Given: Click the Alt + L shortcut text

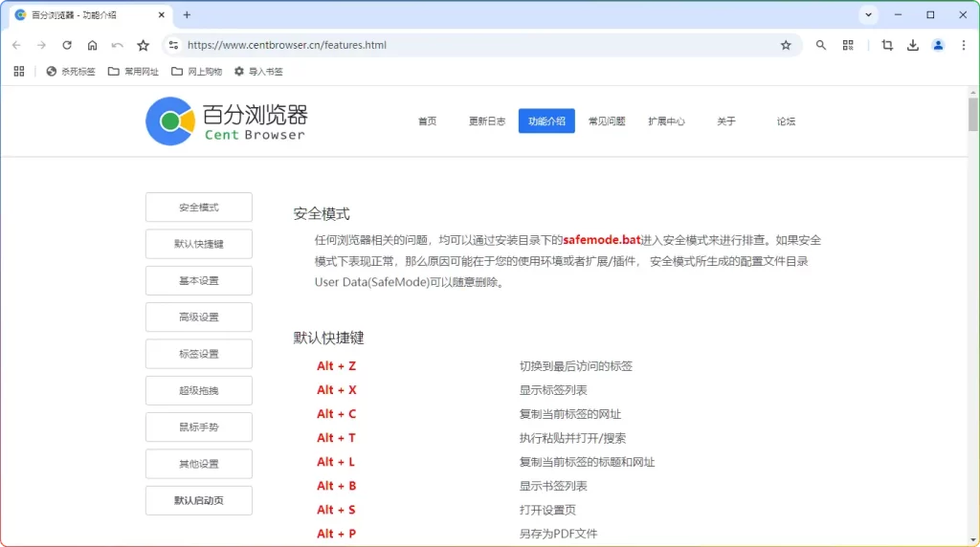Looking at the screenshot, I should 336,462.
